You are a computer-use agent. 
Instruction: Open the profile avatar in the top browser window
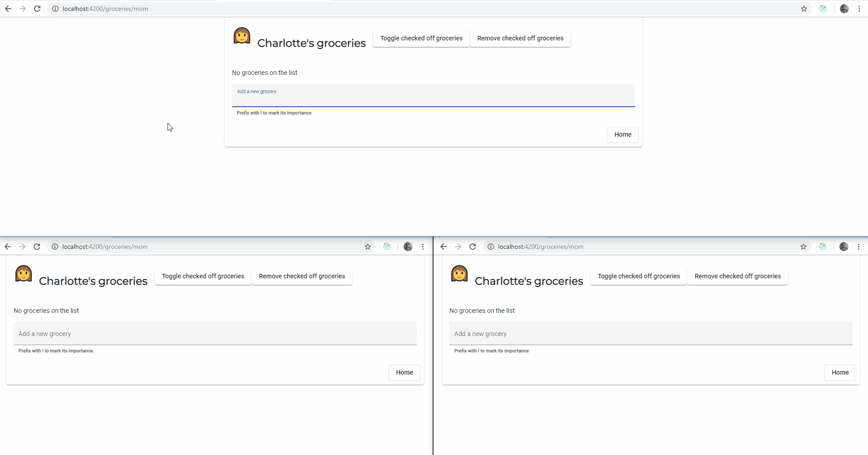point(844,9)
